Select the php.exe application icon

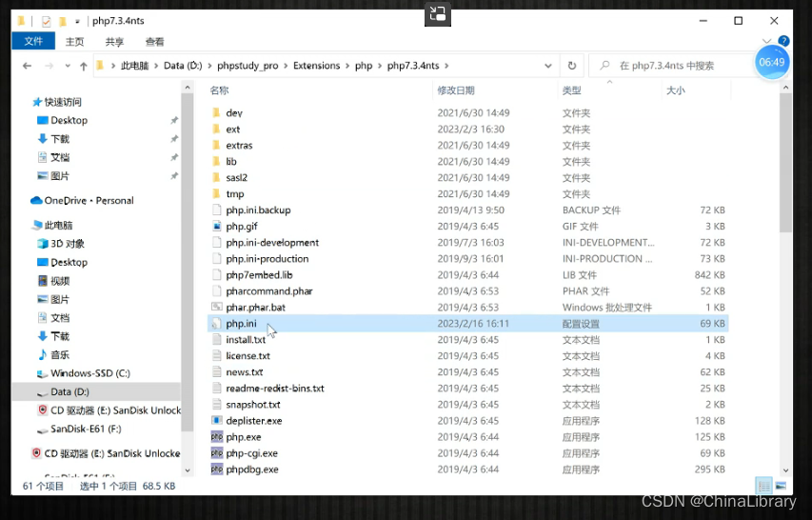[x=216, y=437]
